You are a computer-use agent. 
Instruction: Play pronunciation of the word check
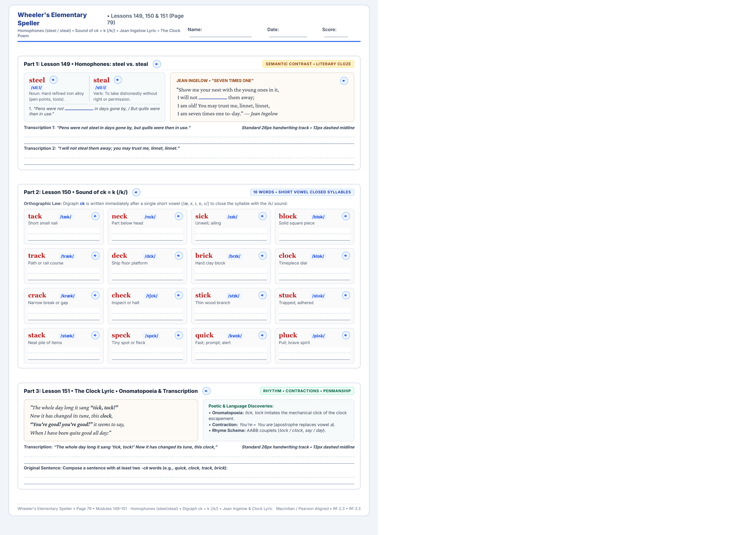(x=179, y=296)
